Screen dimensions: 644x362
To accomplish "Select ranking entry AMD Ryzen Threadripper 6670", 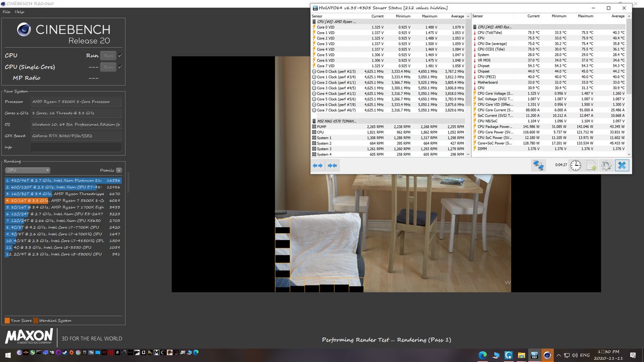I will click(63, 194).
